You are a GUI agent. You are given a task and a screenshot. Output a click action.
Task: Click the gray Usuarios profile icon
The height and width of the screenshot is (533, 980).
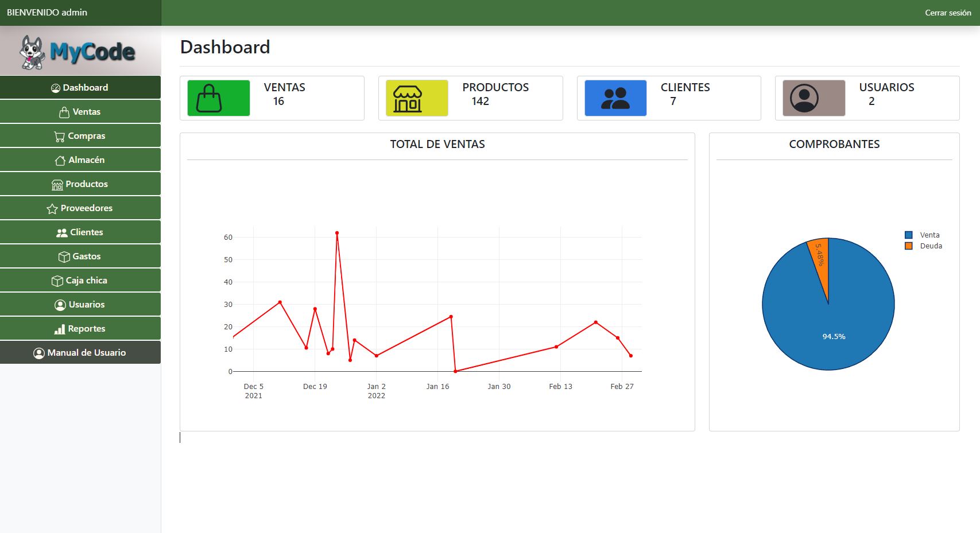[813, 98]
